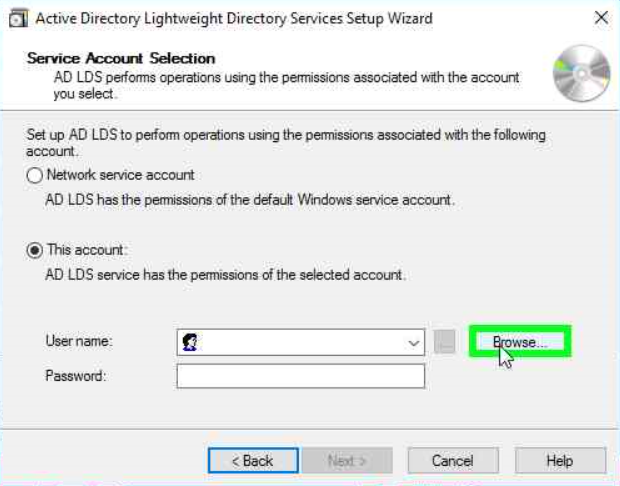Select the Network service account radio button

pyautogui.click(x=35, y=175)
